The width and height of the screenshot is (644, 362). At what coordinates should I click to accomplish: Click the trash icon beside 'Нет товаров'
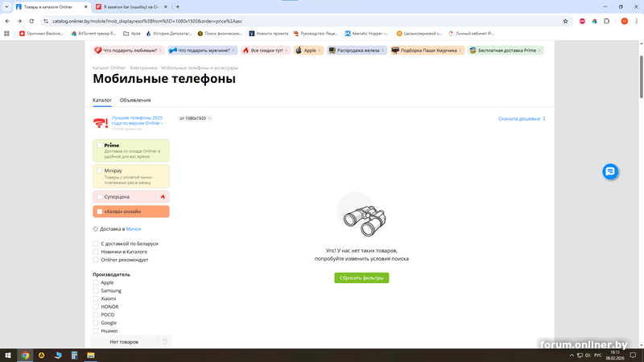165,342
